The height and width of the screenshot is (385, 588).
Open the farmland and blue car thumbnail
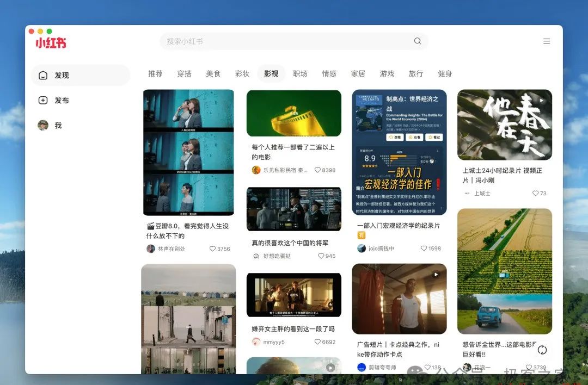[x=505, y=271]
